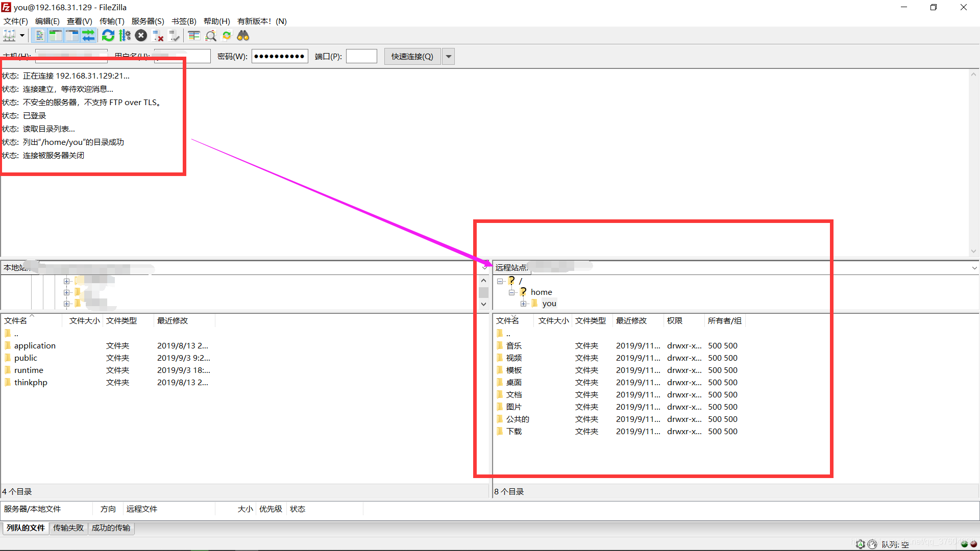Image resolution: width=980 pixels, height=551 pixels.
Task: Toggle synchronized browsing
Action: tap(227, 36)
